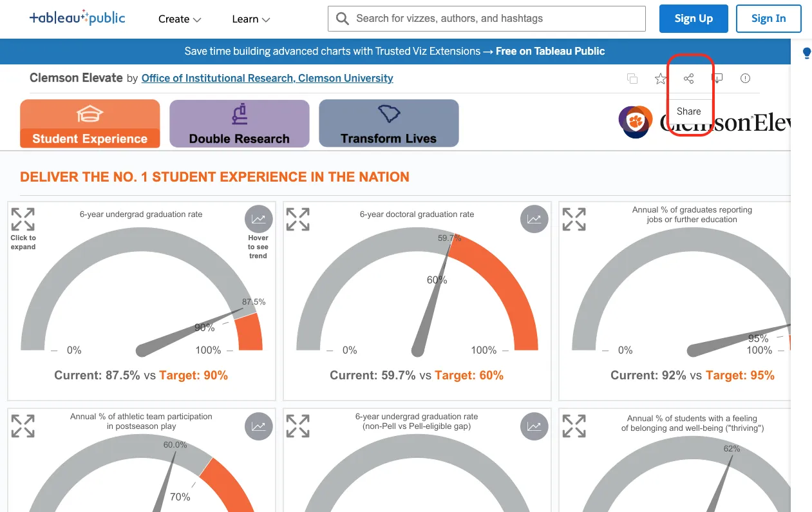Switch to the Double Research tab
Image resolution: width=812 pixels, height=512 pixels.
coord(239,122)
